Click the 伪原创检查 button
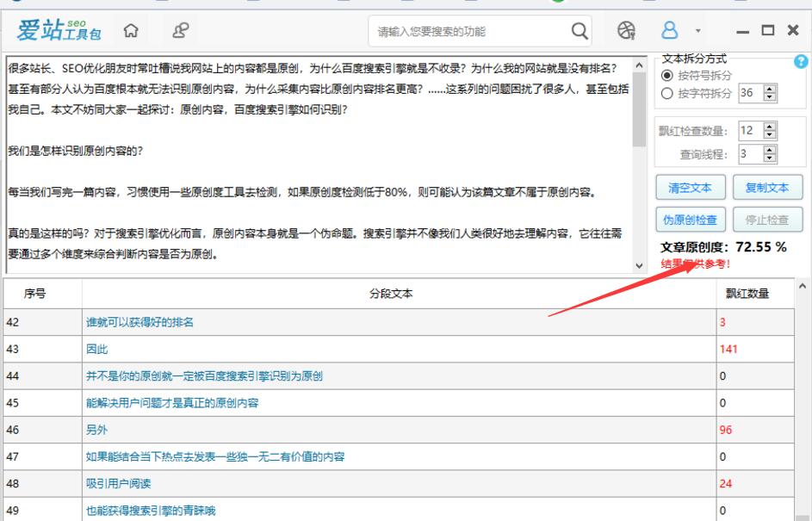This screenshot has height=521, width=812. coord(690,220)
